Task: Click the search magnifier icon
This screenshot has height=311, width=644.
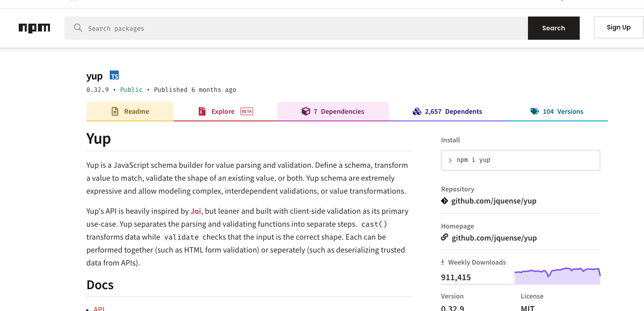Action: pyautogui.click(x=78, y=28)
